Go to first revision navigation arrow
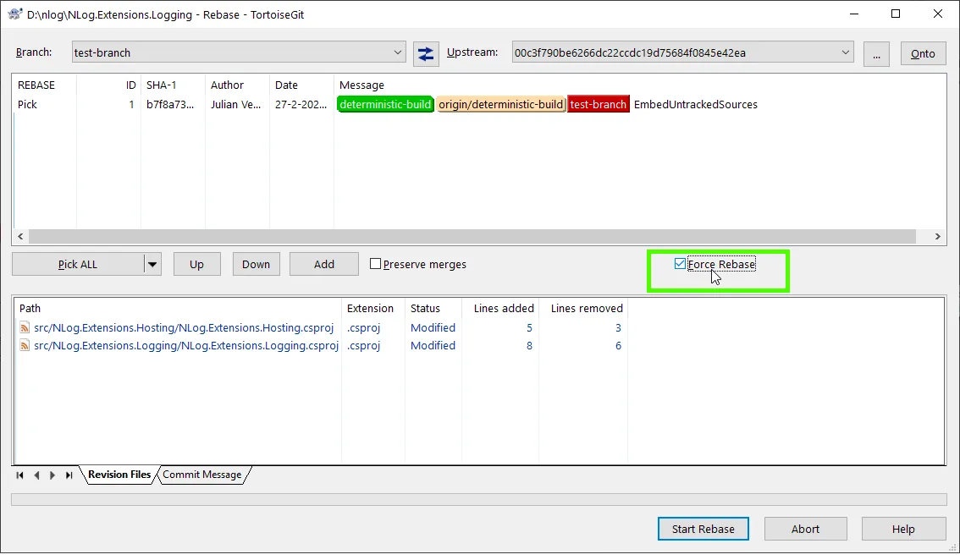 point(19,475)
